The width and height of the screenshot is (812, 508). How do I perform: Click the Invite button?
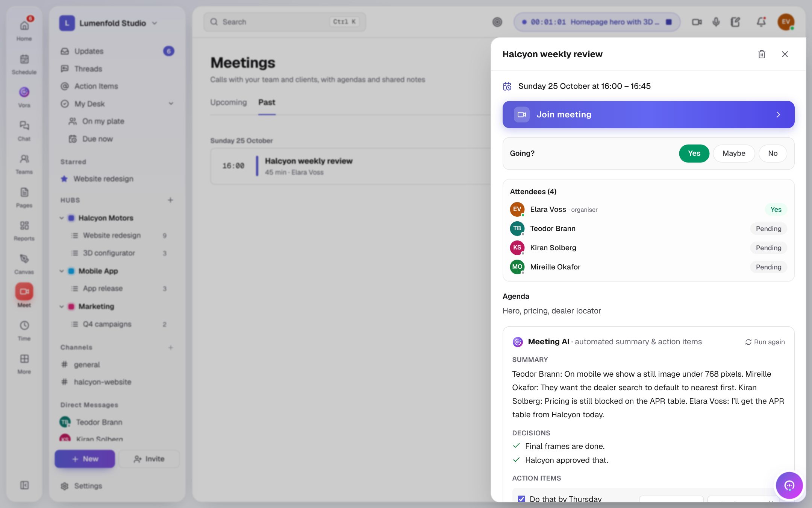149,459
